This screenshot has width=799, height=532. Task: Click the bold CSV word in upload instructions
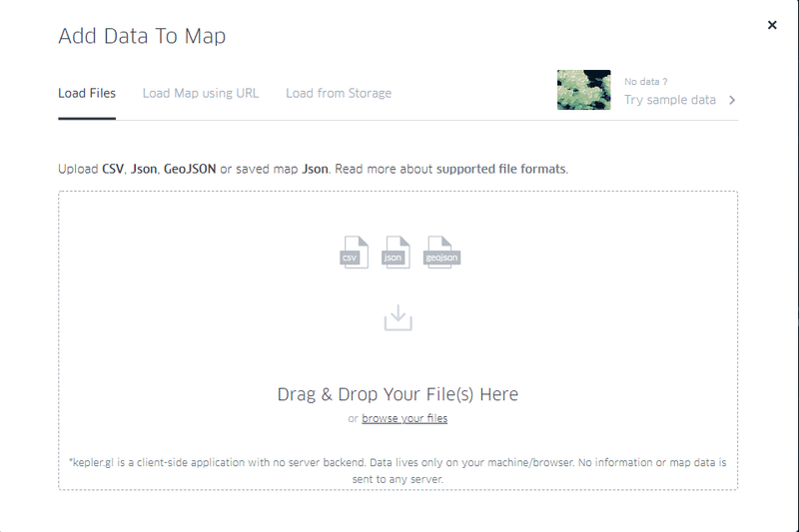pos(113,169)
